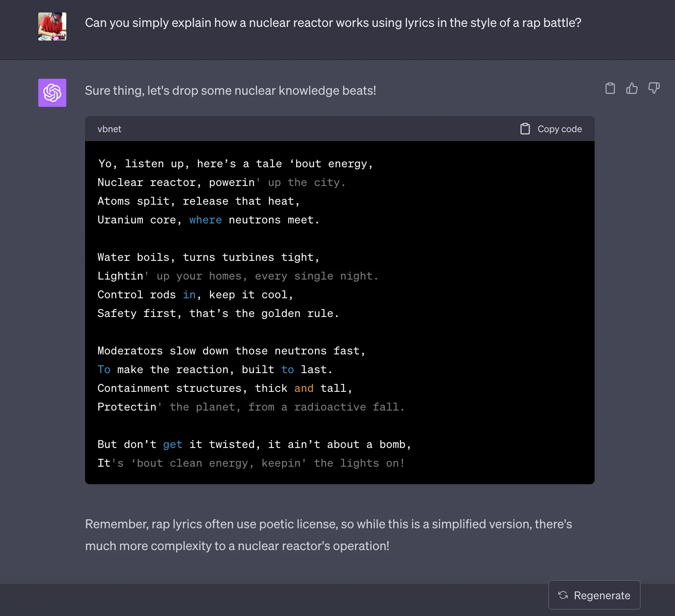The height and width of the screenshot is (616, 675).
Task: Click the blue highlighted word 'get'
Action: [x=172, y=444]
